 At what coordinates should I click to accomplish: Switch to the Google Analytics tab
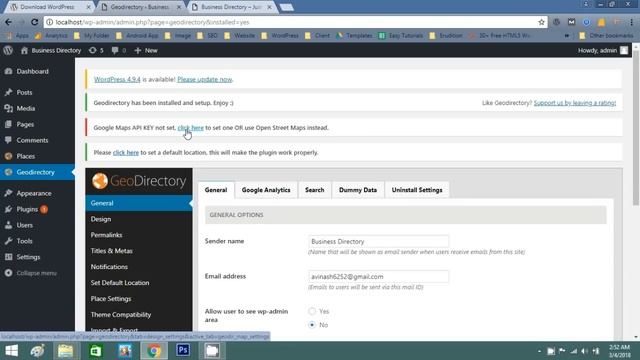click(266, 190)
